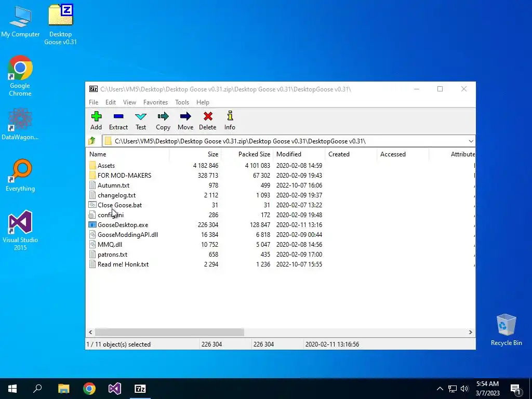This screenshot has width=532, height=399.
Task: Select the patrons.txt file name
Action: pyautogui.click(x=112, y=254)
